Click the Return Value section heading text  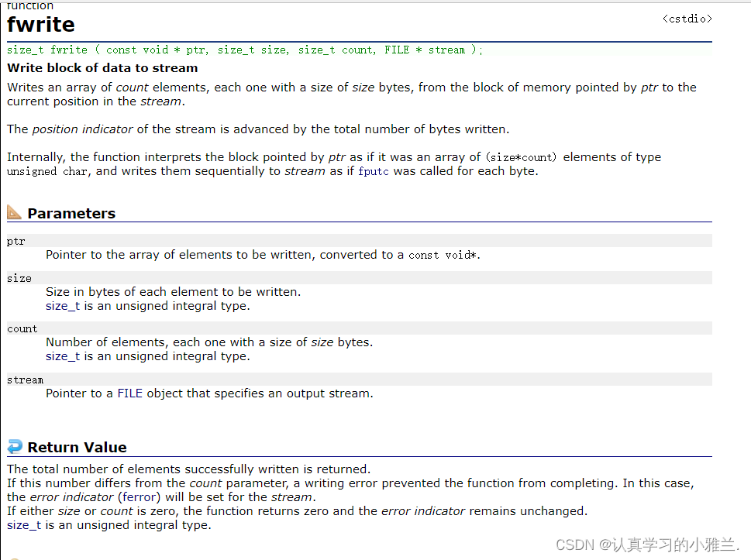pyautogui.click(x=77, y=448)
